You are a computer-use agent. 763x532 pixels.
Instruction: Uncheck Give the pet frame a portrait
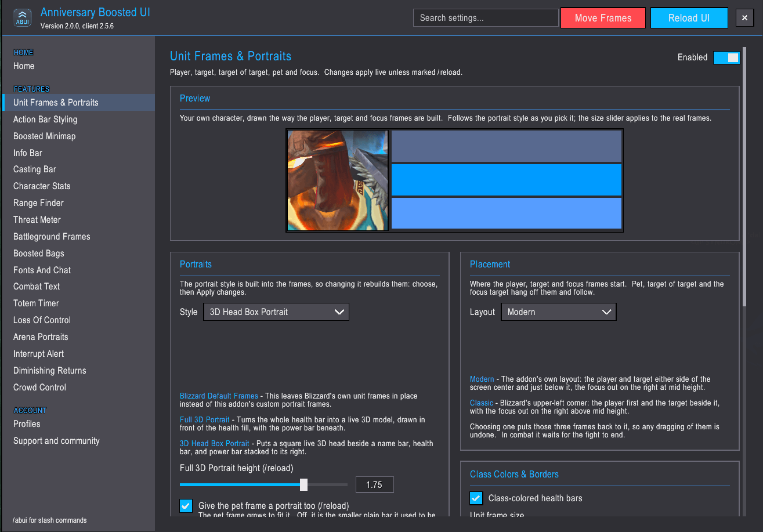point(186,506)
